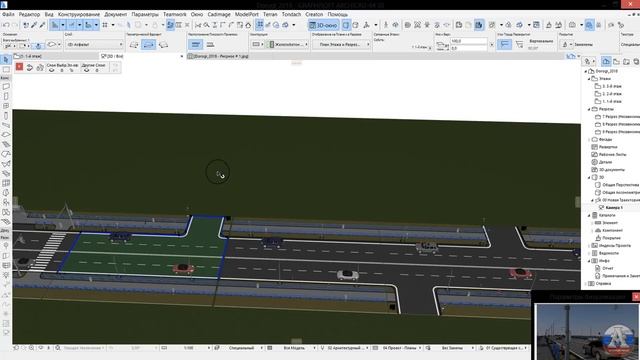Click the syringe inject parameters icon
The width and height of the screenshot is (640, 360).
(x=42, y=25)
